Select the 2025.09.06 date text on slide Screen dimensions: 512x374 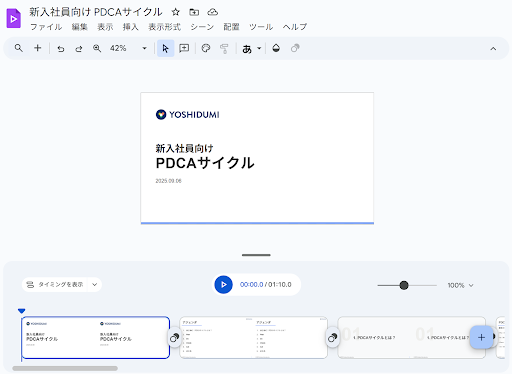pos(168,181)
